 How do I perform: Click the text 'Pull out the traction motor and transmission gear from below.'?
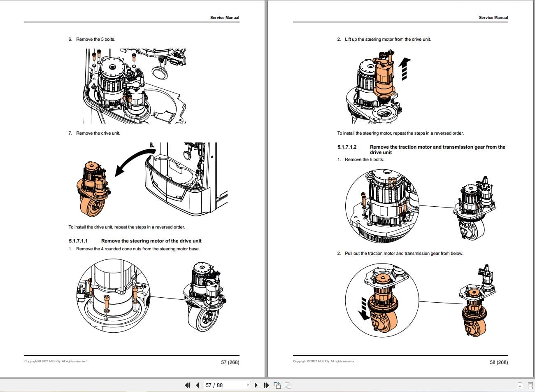[x=404, y=254]
